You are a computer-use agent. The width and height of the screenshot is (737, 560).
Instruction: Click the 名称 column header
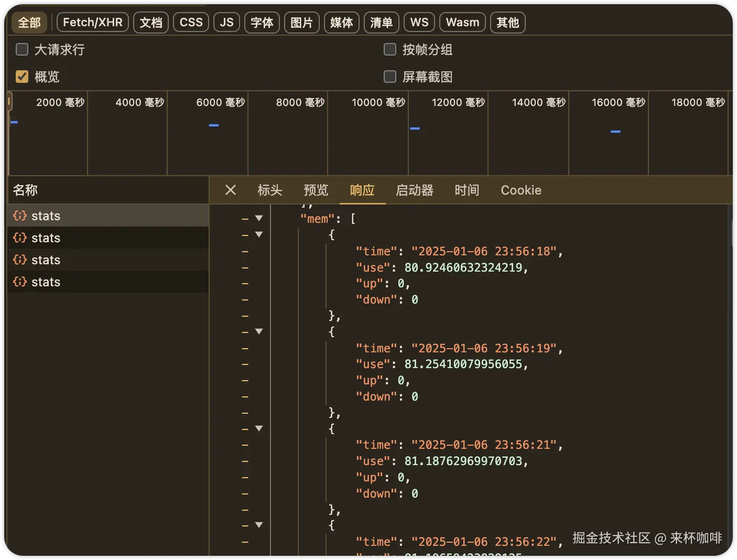tap(25, 190)
